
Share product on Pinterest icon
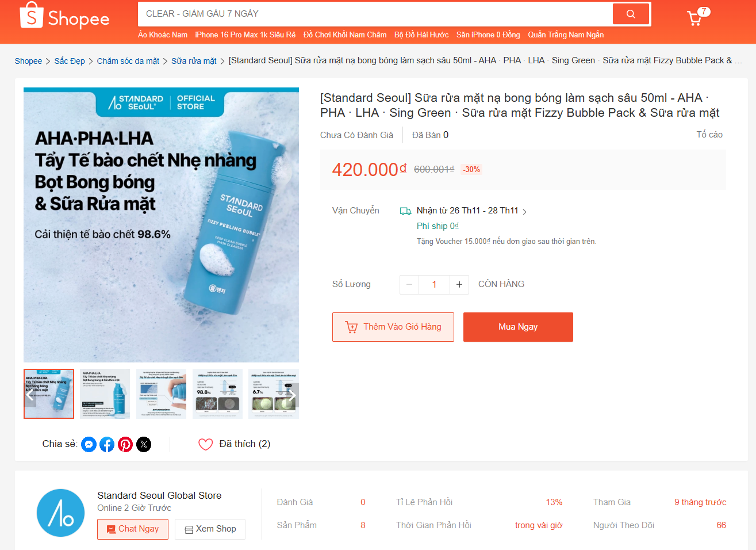pos(125,444)
